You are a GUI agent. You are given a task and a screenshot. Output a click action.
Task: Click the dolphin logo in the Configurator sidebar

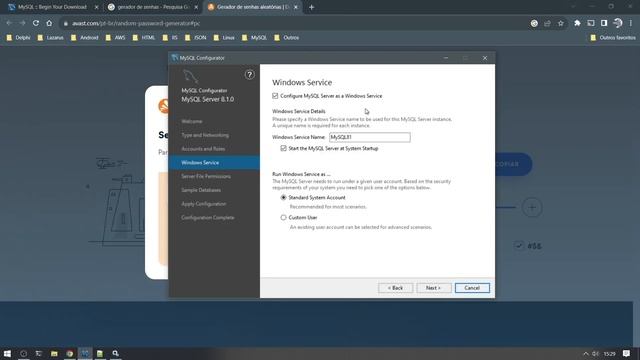(x=191, y=76)
